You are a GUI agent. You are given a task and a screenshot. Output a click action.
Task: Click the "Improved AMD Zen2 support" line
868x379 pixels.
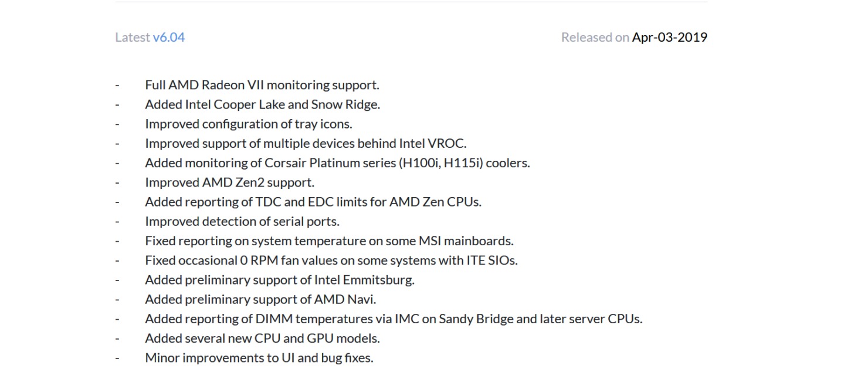click(x=229, y=182)
